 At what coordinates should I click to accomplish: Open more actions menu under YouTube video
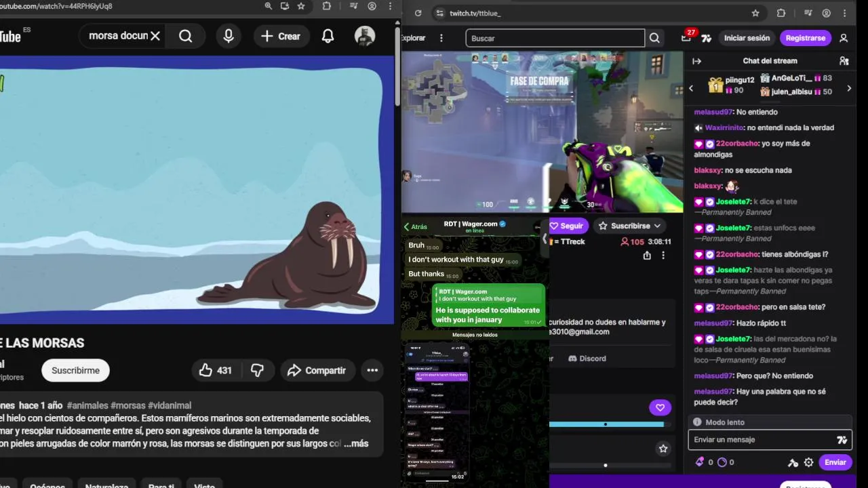point(372,370)
